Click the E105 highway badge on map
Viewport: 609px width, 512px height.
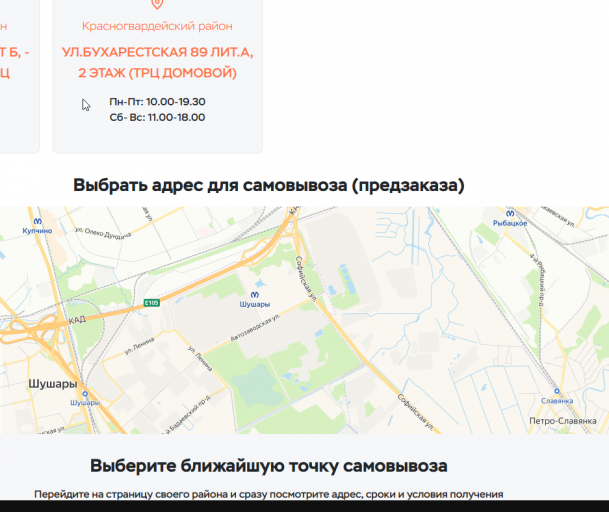151,303
